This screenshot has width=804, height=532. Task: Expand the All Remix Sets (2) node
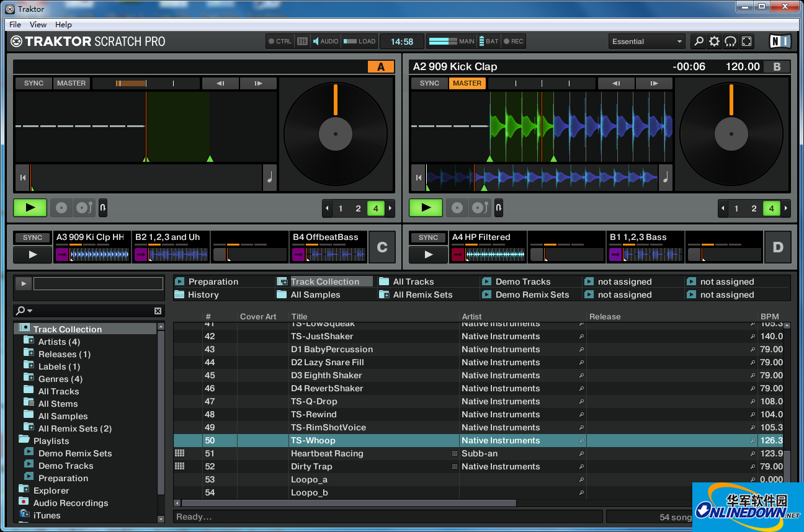click(29, 427)
